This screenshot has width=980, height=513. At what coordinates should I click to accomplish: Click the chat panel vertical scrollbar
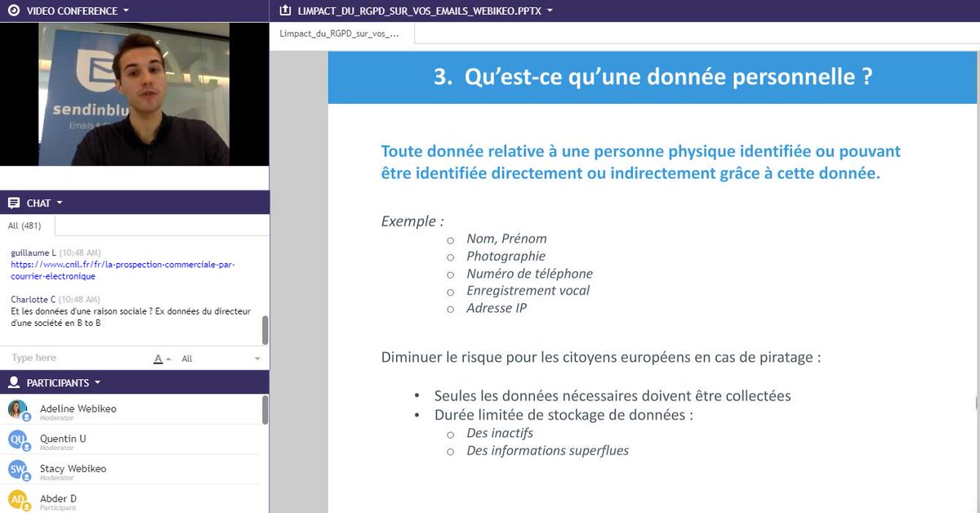point(265,330)
